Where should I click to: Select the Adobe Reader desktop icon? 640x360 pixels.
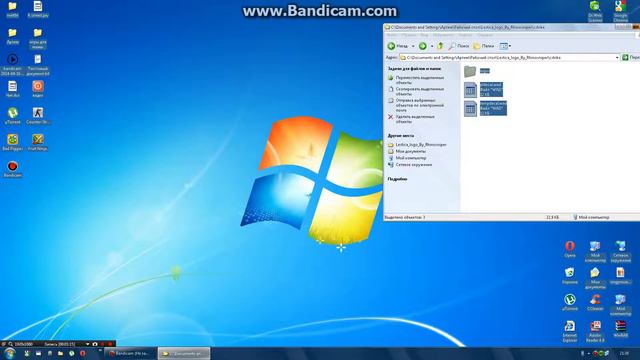[595, 331]
